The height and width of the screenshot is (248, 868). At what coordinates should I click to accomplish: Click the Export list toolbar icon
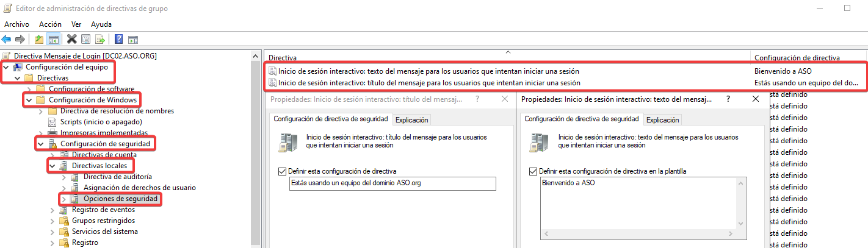click(x=99, y=40)
